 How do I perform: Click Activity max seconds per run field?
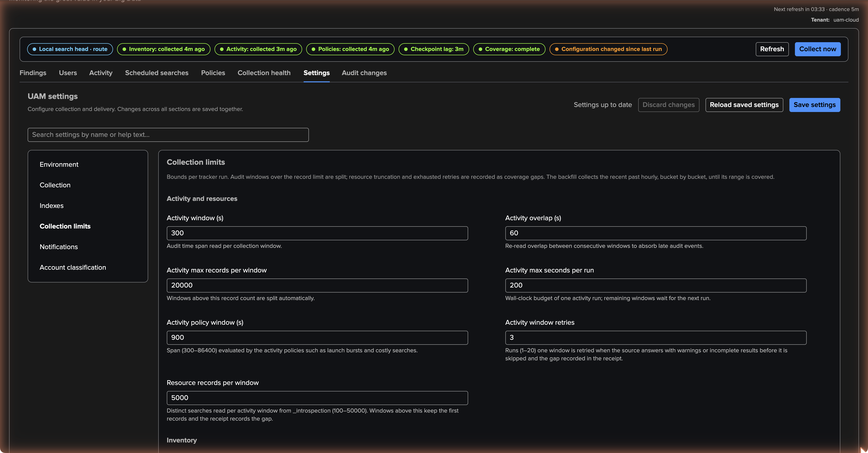pos(656,285)
